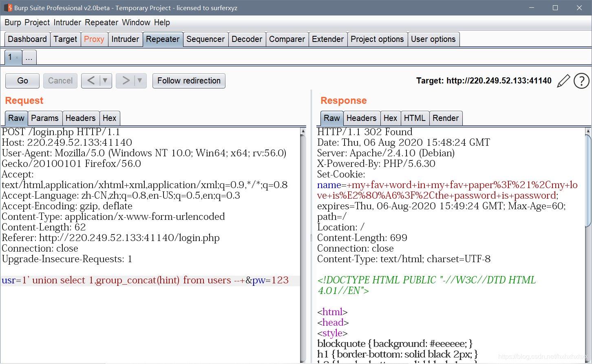Click the 'X-Powered-By: PHP/5.6.30' response line
This screenshot has height=364, width=592.
(376, 164)
